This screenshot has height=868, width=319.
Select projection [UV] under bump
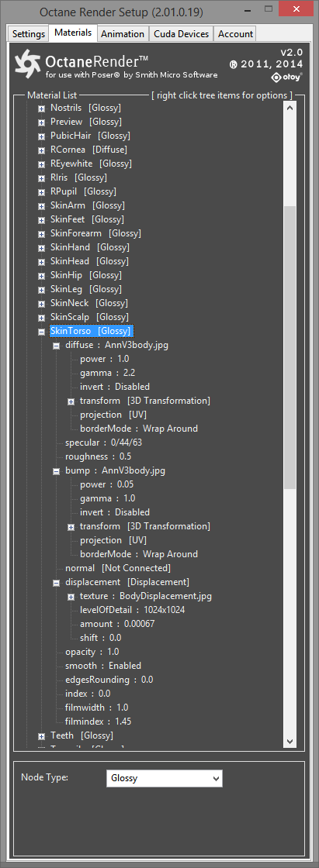(x=112, y=539)
